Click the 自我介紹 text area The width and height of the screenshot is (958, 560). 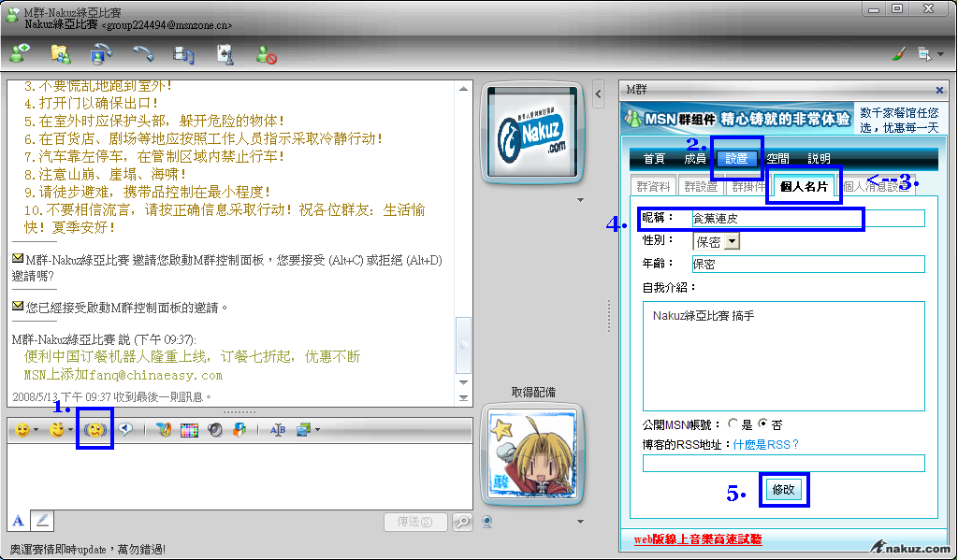click(784, 356)
